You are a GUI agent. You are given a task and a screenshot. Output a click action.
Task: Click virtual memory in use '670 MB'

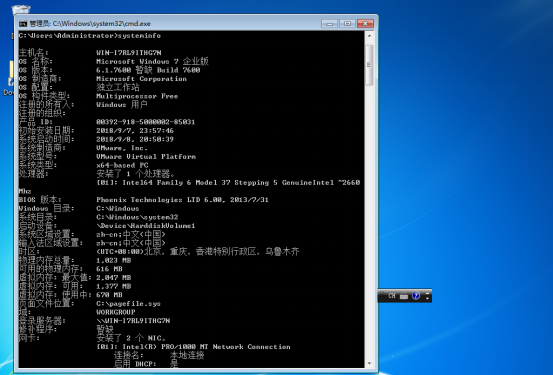click(109, 295)
